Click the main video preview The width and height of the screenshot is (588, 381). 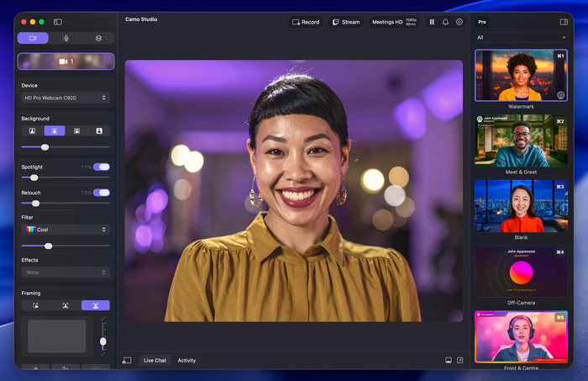tap(294, 191)
